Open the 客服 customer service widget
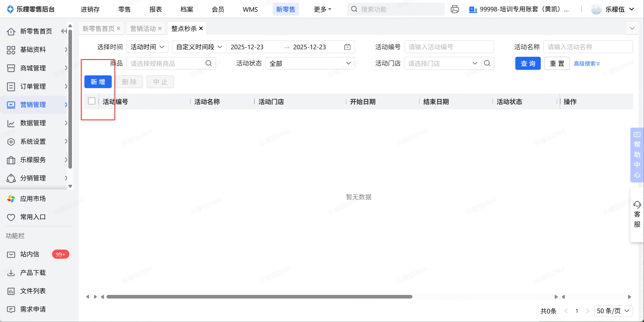Viewport: 644px width, 322px height. tap(637, 215)
